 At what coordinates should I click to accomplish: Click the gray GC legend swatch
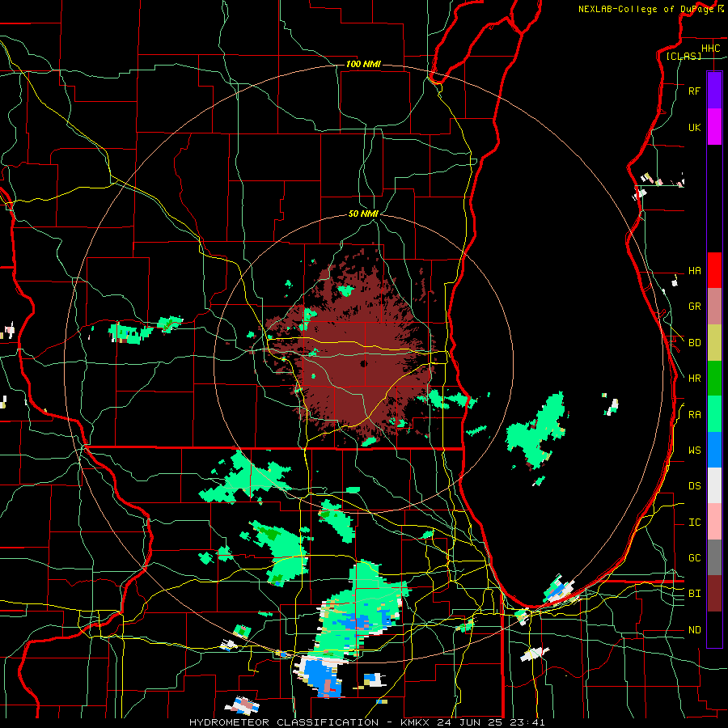pyautogui.click(x=714, y=557)
